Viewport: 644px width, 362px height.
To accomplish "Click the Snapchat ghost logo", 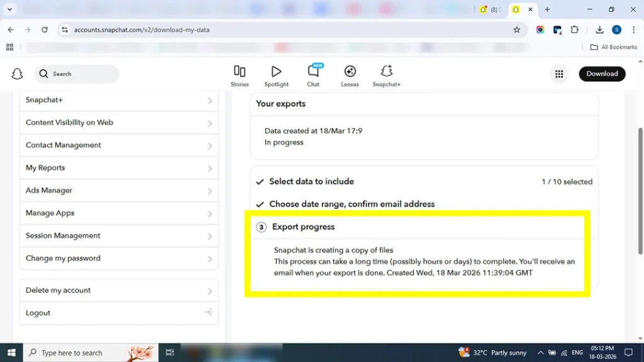I will [17, 74].
